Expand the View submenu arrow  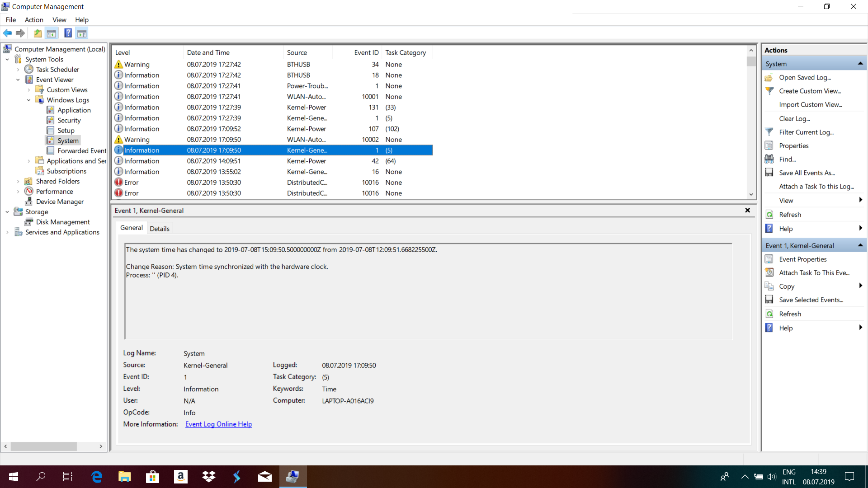[860, 200]
